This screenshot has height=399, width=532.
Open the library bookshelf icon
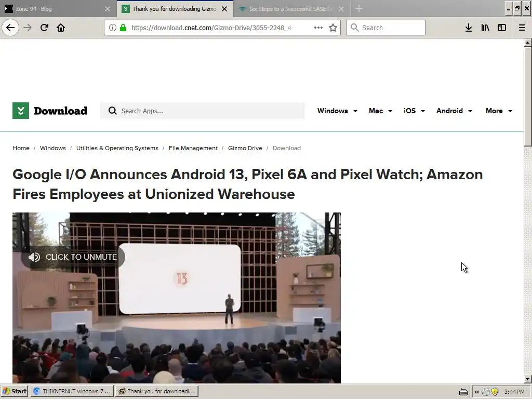485,28
